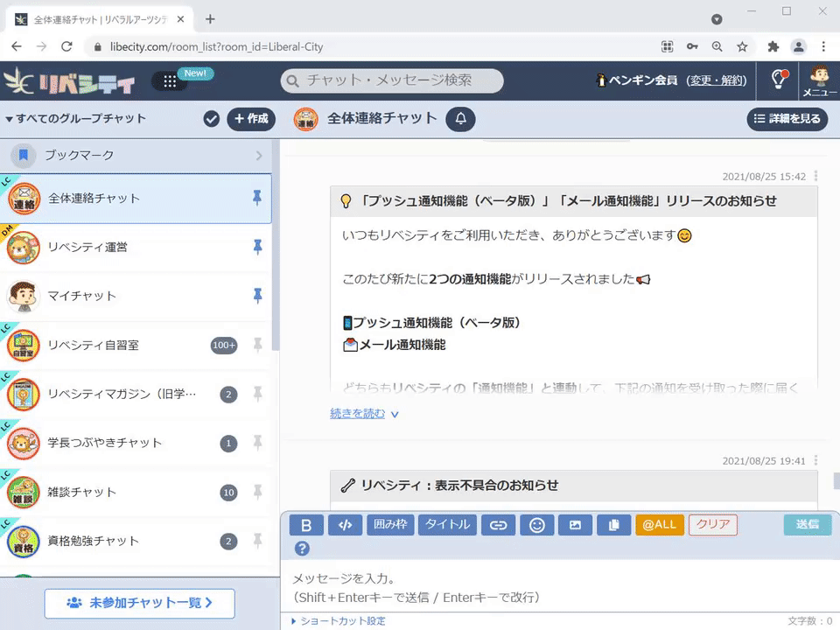The image size is (840, 630).
Task: Click the browser zoom magnifier icon
Action: tap(717, 46)
